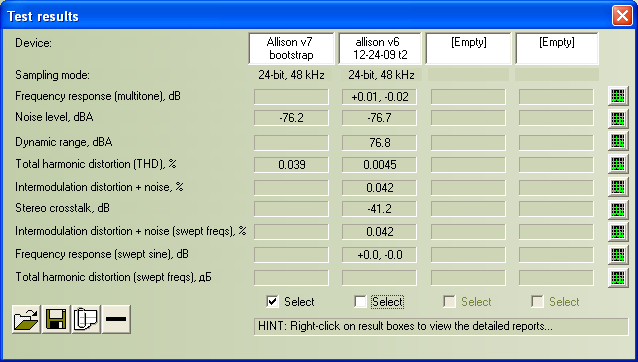The image size is (638, 362).
Task: Select the Allison v7 bootstrap device slot
Action: (291, 48)
